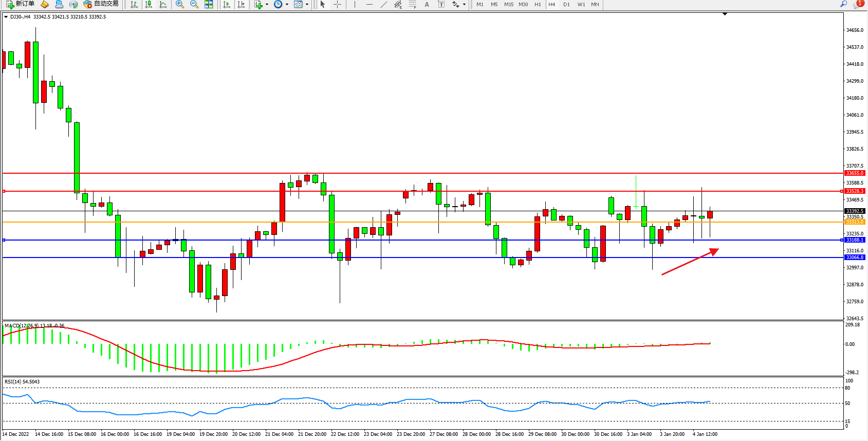Tile chart windows with the grid icon
Viewport: 868px width, 441px height.
(209, 4)
